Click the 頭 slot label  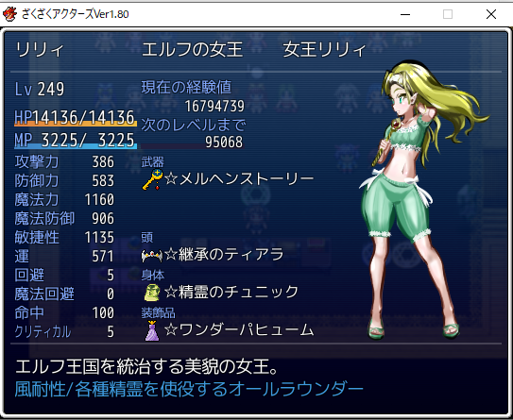coord(146,238)
